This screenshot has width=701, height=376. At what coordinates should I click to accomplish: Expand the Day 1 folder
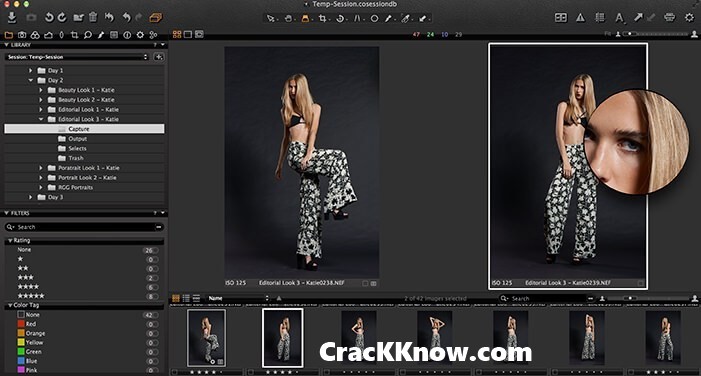click(30, 71)
